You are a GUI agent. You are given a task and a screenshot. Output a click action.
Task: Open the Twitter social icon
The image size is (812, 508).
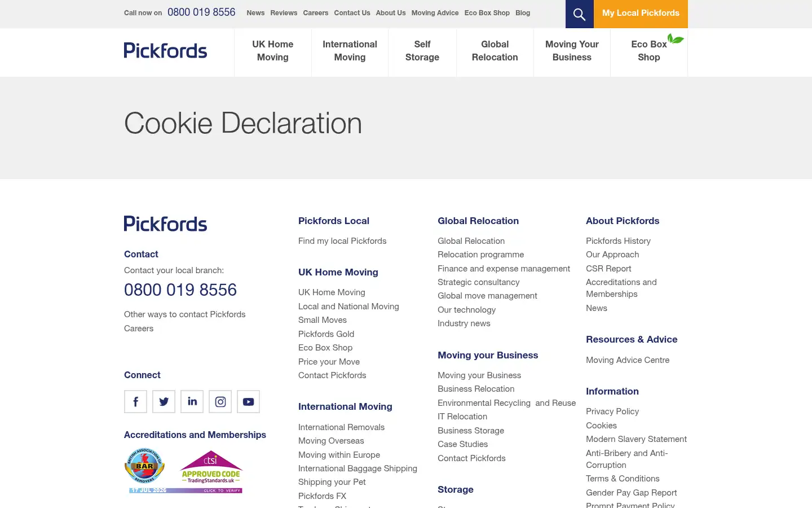(x=164, y=401)
